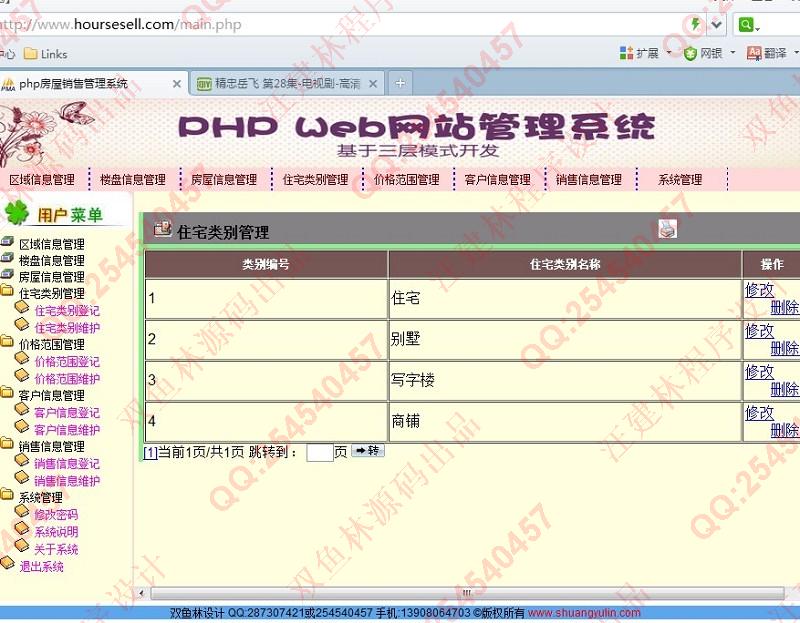Open 系统说明 in sidebar

point(56,532)
